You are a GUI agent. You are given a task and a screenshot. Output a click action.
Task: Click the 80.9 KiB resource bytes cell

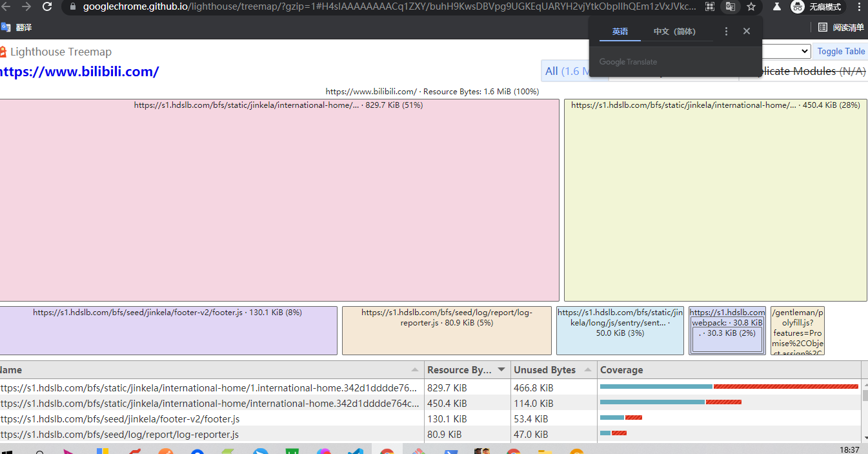444,435
